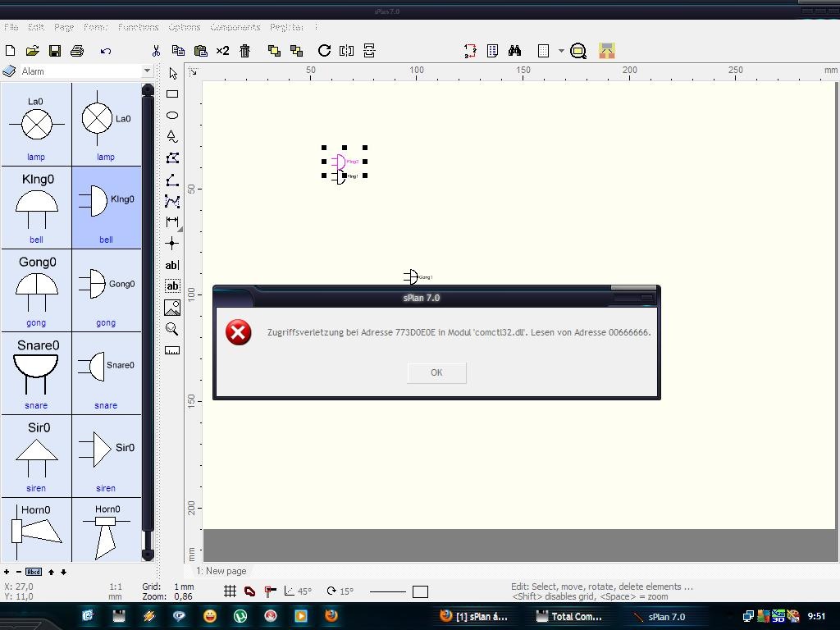Click the OK button in error dialog

[x=436, y=373]
